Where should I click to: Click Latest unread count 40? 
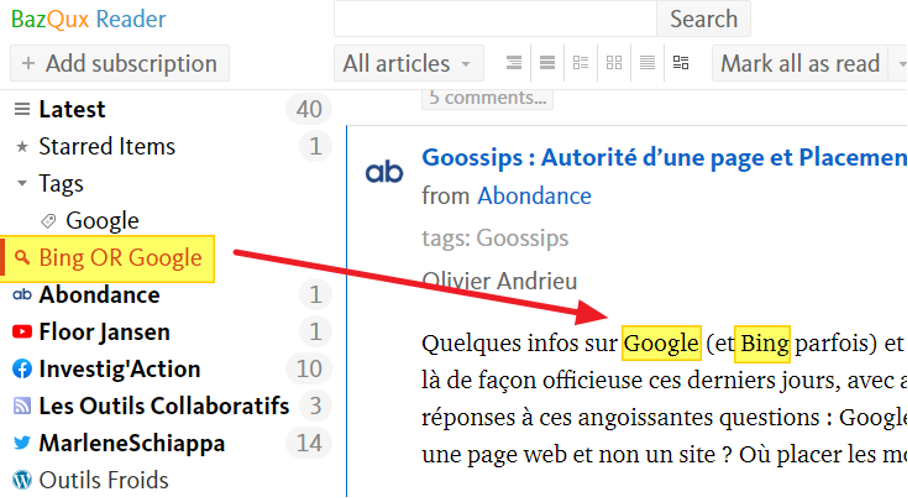point(309,109)
